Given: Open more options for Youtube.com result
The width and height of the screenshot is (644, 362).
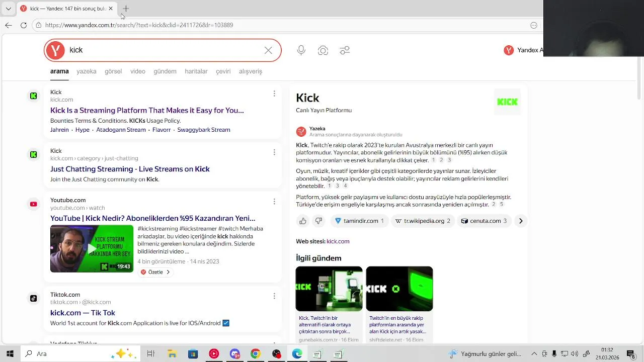Looking at the screenshot, I should 274,202.
